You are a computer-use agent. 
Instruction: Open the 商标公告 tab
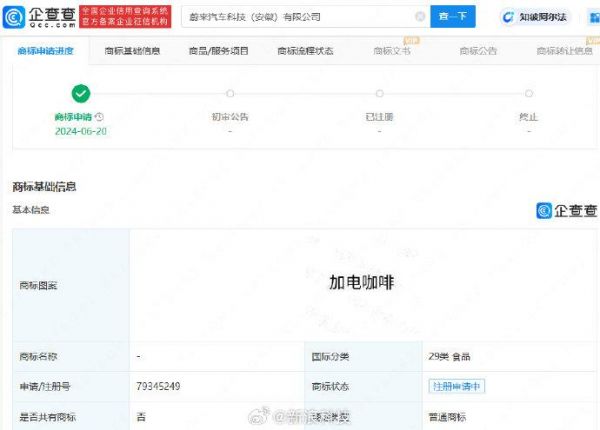pyautogui.click(x=478, y=49)
